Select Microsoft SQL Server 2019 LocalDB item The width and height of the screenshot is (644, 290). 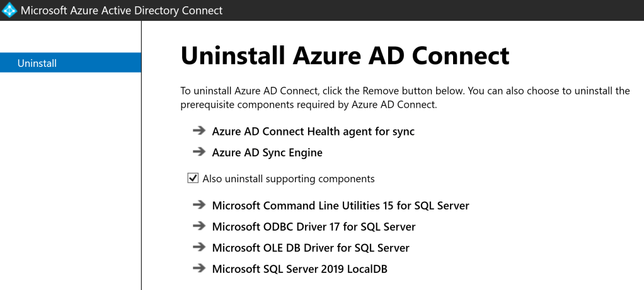click(x=299, y=269)
